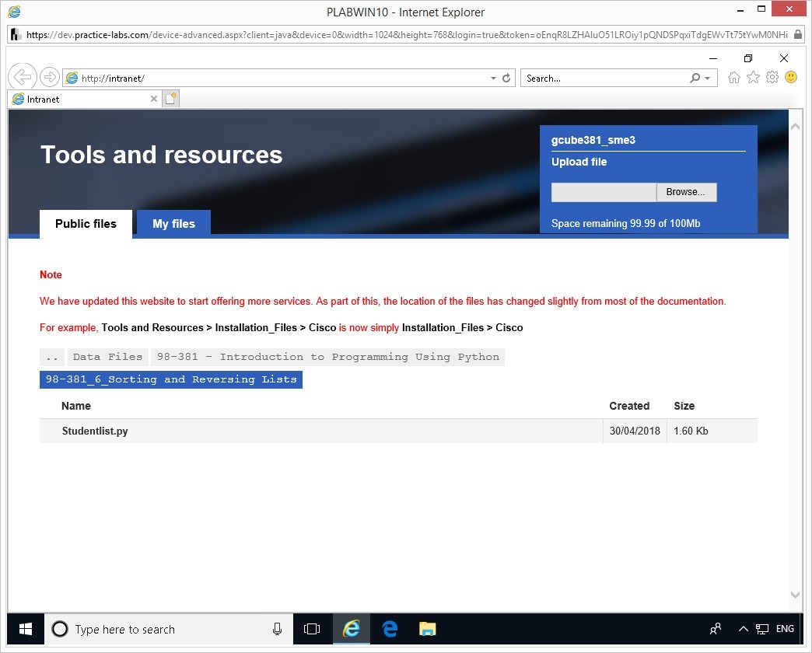Click the IE back navigation arrow
812x653 pixels.
coord(22,77)
